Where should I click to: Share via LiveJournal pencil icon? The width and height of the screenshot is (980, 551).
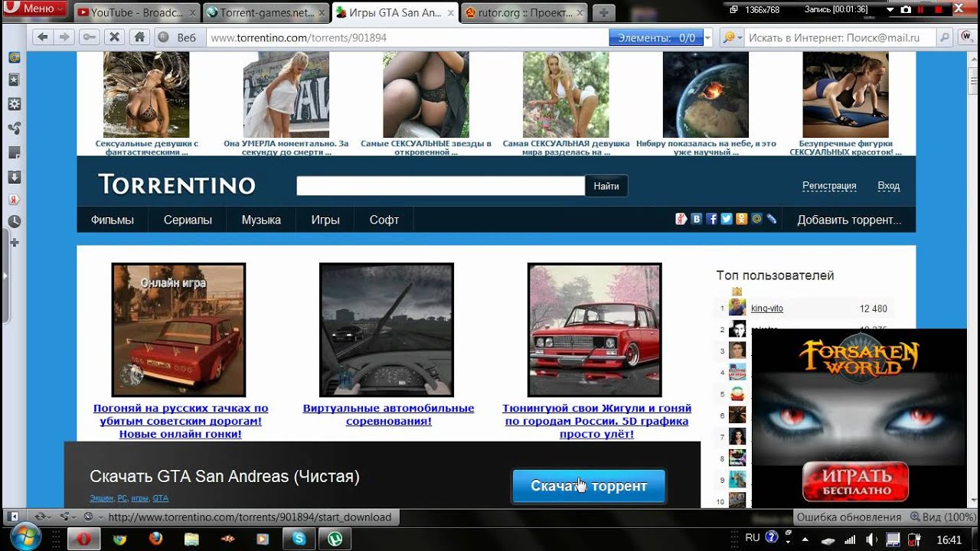coord(772,219)
